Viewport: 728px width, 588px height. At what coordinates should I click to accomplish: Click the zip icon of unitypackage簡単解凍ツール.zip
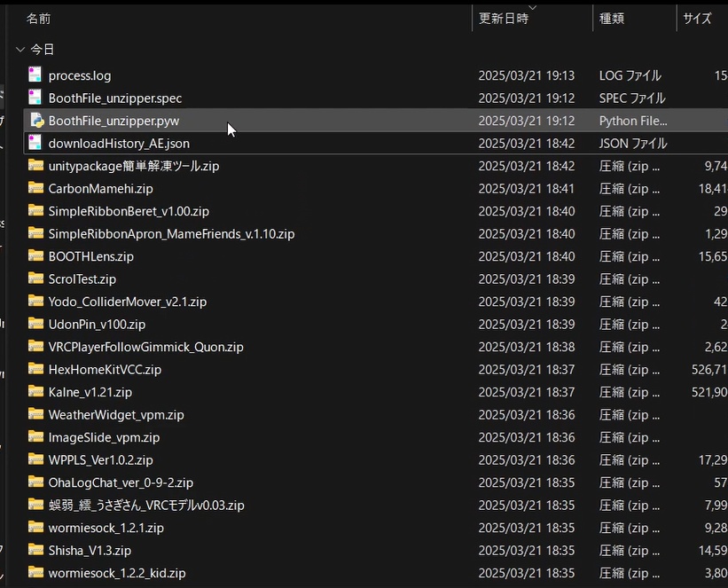point(35,165)
